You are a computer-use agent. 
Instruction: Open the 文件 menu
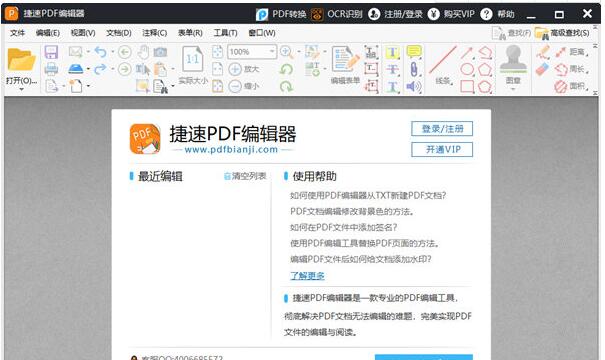pyautogui.click(x=17, y=33)
